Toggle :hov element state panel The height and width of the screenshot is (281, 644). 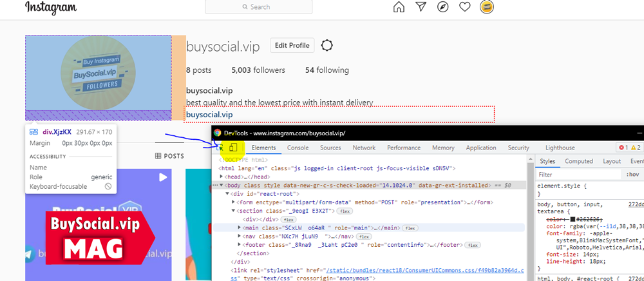(632, 175)
